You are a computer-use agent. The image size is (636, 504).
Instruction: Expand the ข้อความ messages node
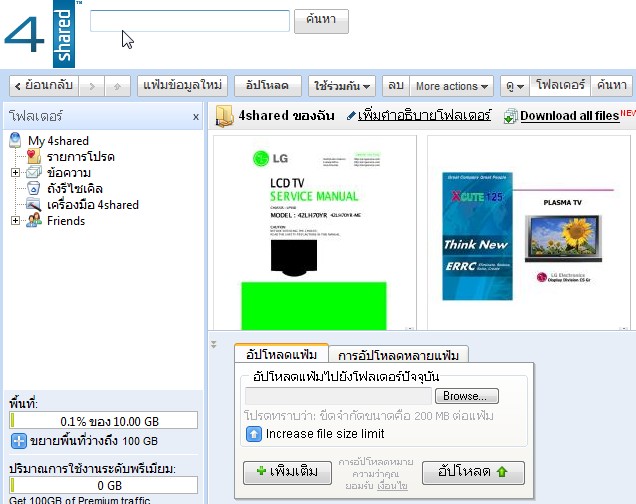[15, 173]
